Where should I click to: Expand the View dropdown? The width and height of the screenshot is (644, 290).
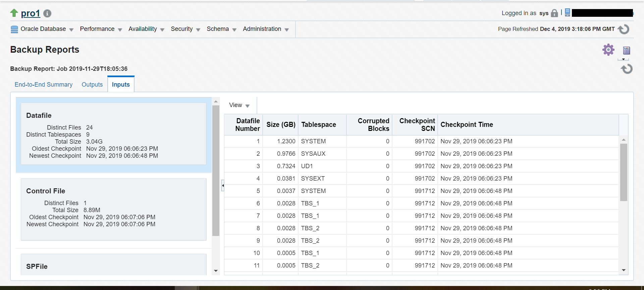click(x=239, y=105)
